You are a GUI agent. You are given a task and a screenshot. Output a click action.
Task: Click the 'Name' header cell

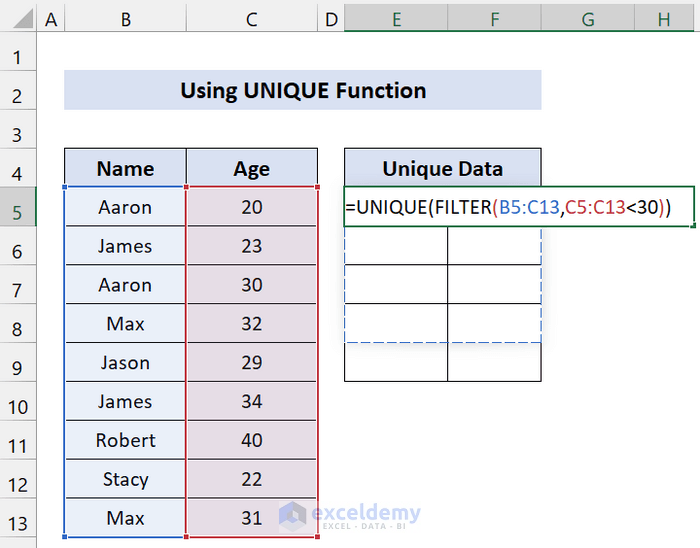tap(125, 168)
